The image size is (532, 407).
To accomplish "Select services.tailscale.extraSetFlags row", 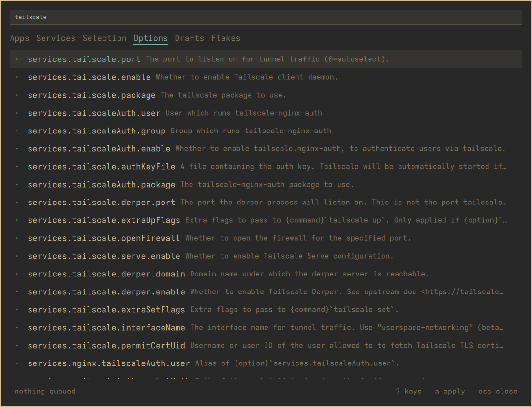I will click(x=266, y=310).
